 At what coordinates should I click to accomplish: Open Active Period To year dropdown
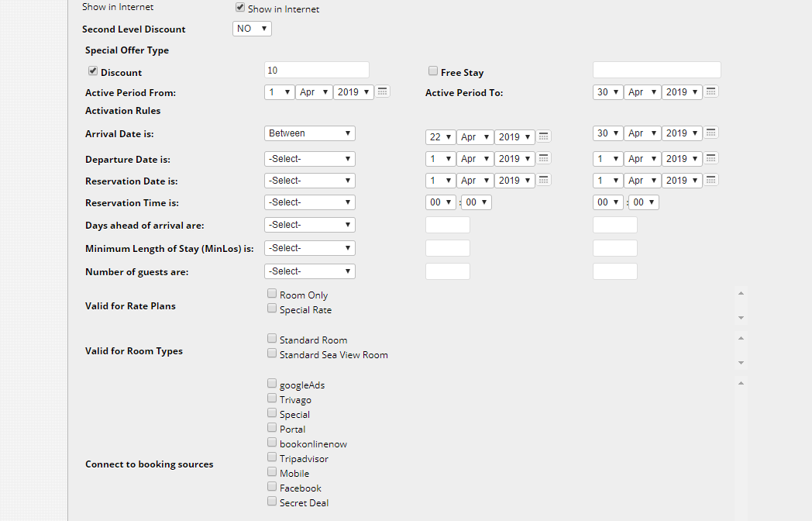(x=682, y=92)
